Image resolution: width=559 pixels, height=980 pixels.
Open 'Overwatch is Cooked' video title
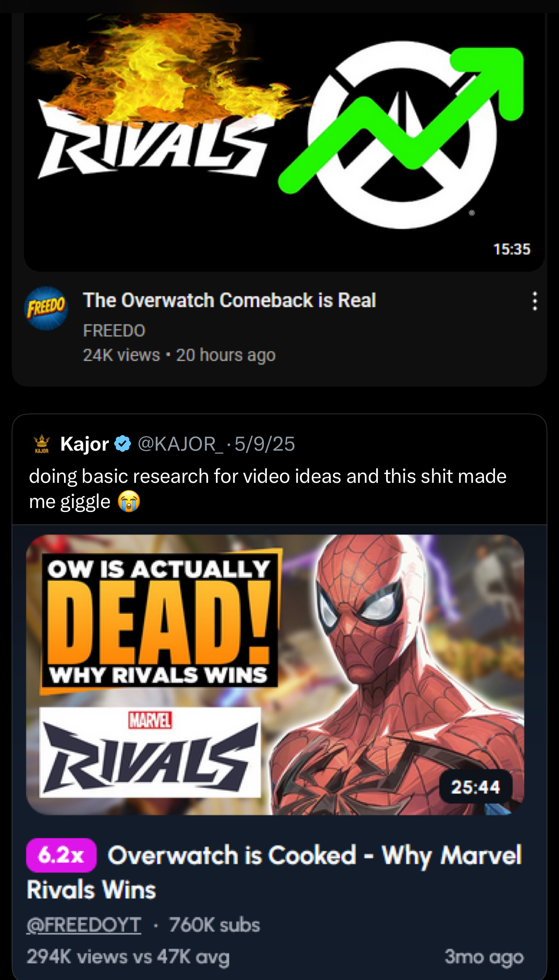274,872
